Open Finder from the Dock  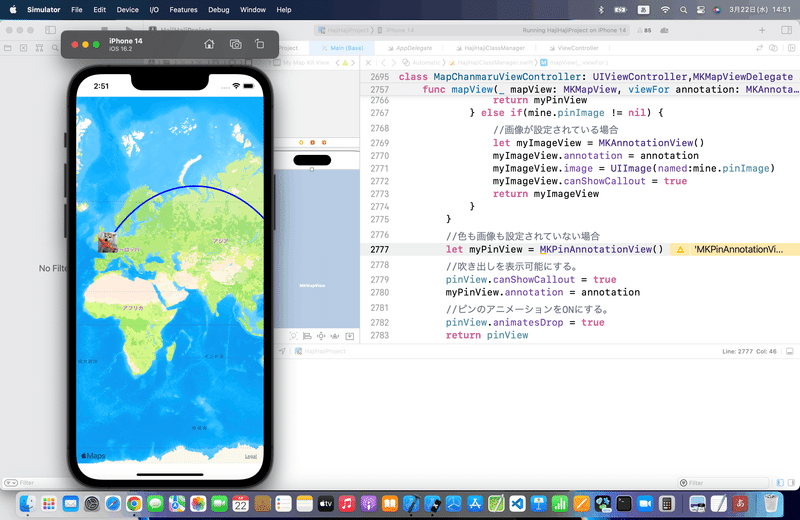[27, 504]
